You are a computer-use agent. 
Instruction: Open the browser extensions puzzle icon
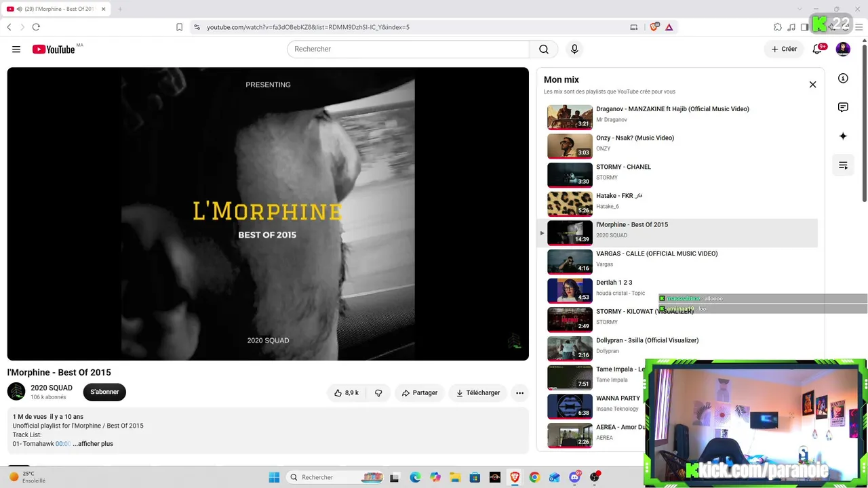(778, 27)
